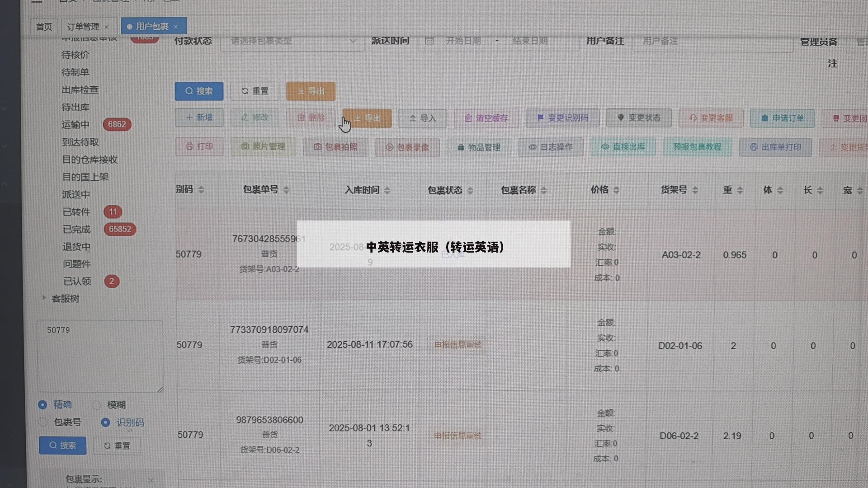This screenshot has height=488, width=868.
Task: Sort by 价格 column arrows
Action: (616, 190)
